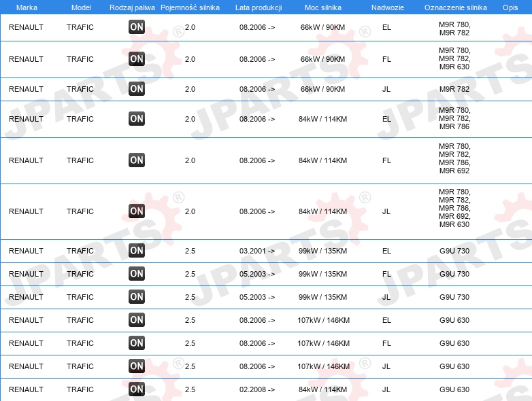
Task: Click 'G9U 630' in the 02.2008 row
Action: click(454, 389)
